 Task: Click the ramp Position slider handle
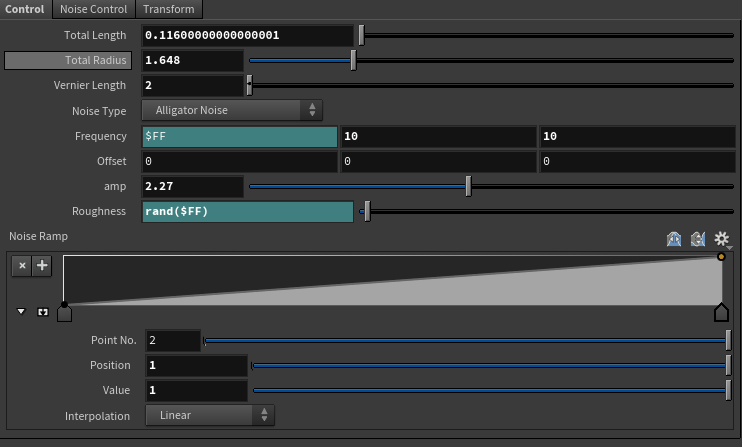pyautogui.click(x=728, y=366)
